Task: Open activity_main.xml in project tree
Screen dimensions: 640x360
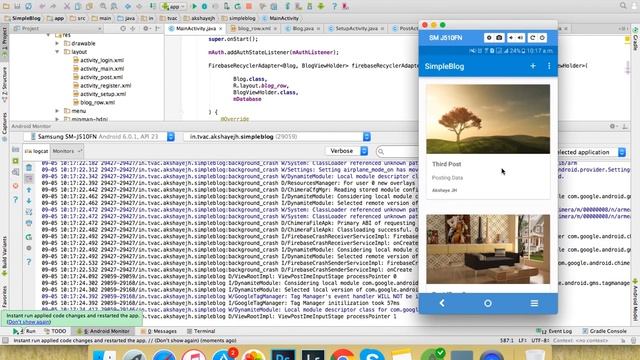Action: (102, 69)
